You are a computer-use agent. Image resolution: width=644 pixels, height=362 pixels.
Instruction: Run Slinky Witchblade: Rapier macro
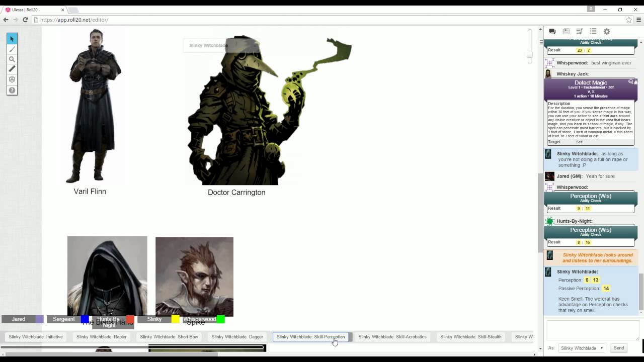pyautogui.click(x=101, y=337)
